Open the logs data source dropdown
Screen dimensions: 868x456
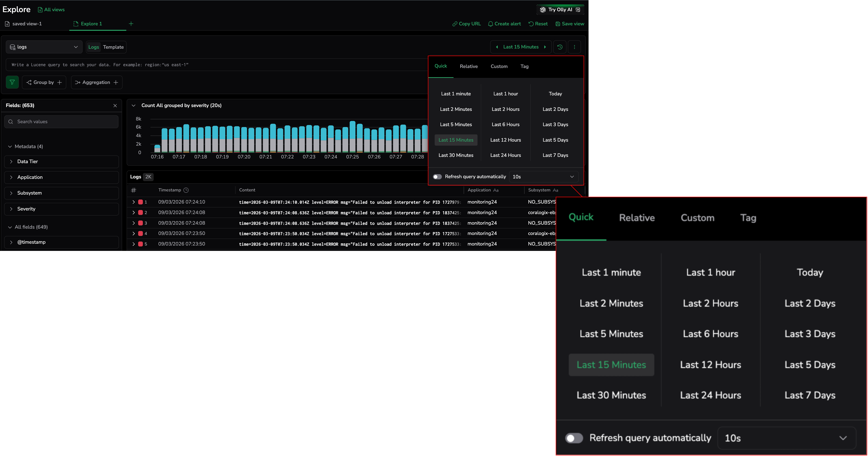click(44, 47)
